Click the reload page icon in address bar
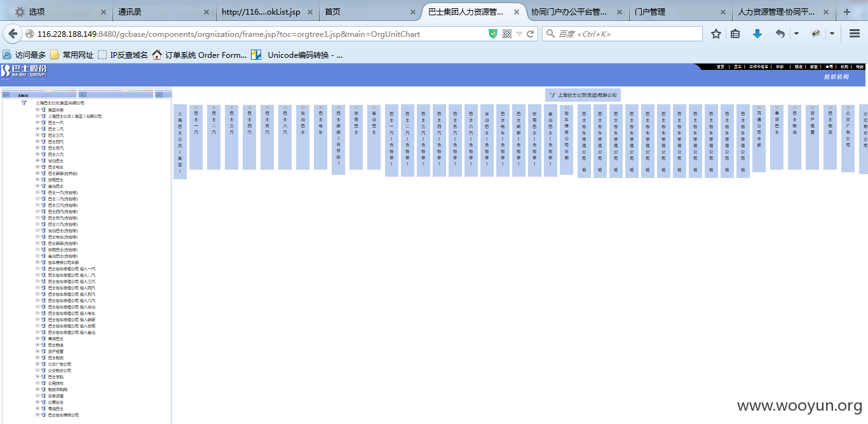 pyautogui.click(x=531, y=34)
